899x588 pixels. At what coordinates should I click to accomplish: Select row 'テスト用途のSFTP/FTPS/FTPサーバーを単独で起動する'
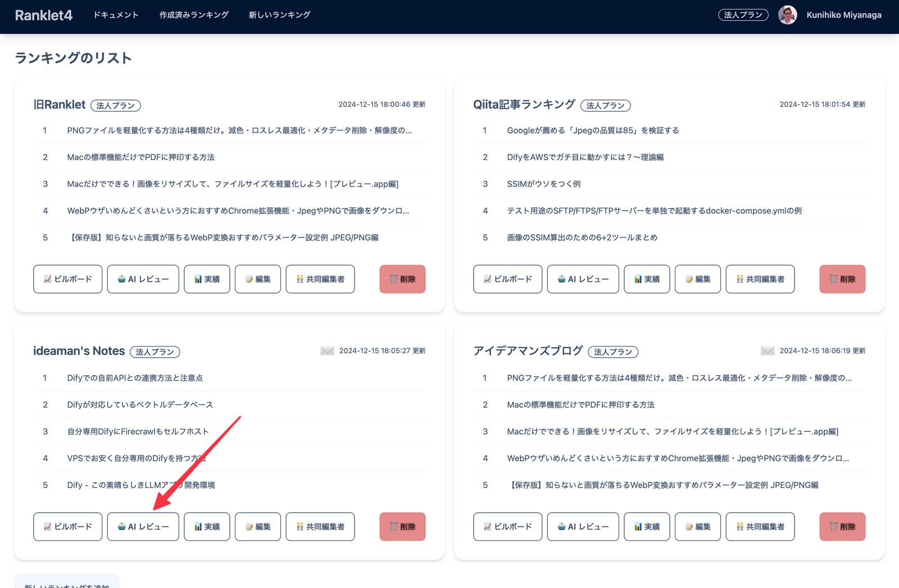coord(669,211)
